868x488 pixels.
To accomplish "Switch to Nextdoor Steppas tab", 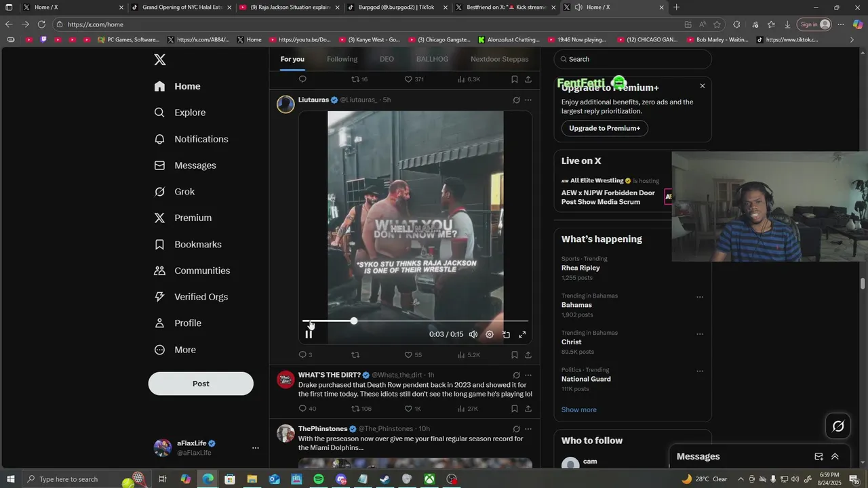I will 500,59.
